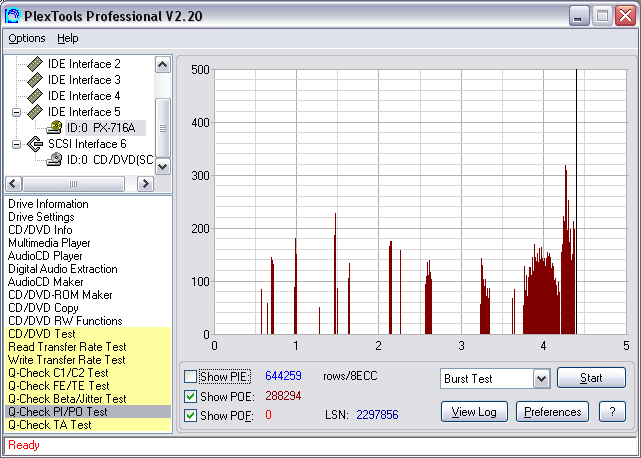Image resolution: width=641 pixels, height=458 pixels.
Task: Select Q-Check PI/PO Test
Action: tap(88, 412)
